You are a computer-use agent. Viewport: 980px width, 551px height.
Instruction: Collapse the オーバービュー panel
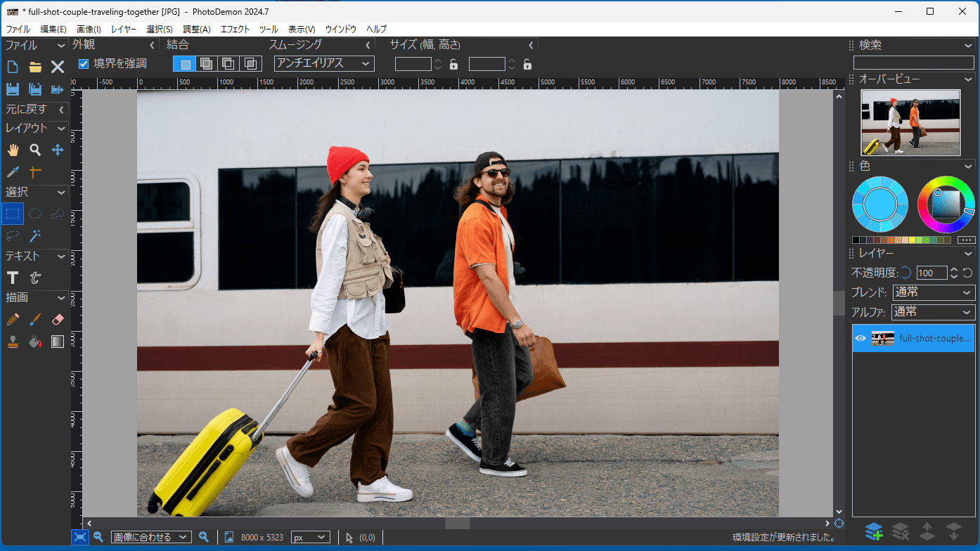point(969,79)
